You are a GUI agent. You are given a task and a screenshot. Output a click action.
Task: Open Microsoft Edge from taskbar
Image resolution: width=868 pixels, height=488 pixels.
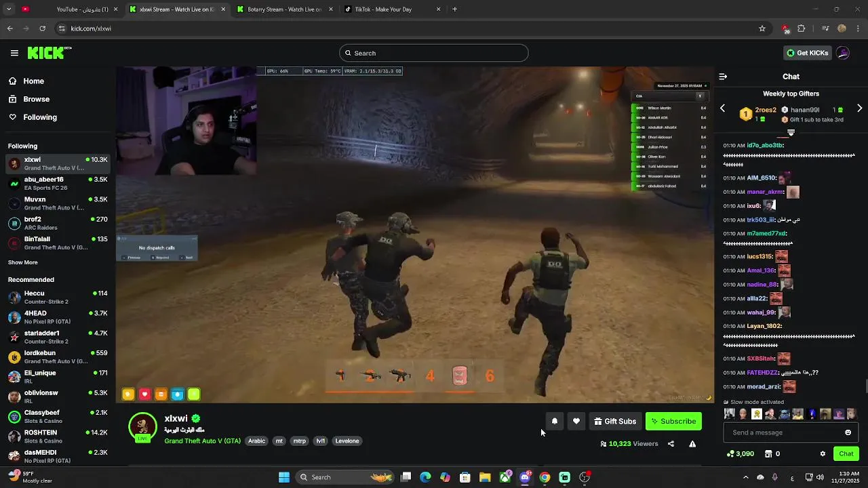point(425,477)
